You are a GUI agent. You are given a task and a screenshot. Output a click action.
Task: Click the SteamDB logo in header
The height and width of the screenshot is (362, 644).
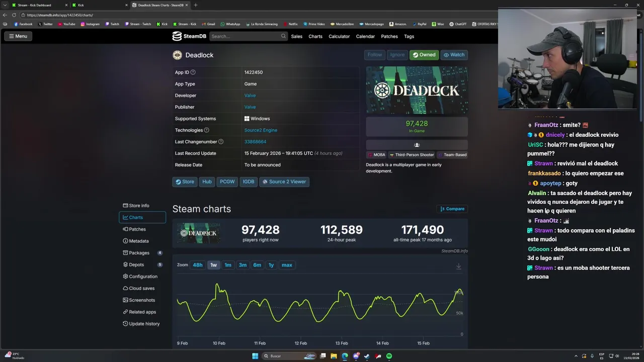[189, 36]
